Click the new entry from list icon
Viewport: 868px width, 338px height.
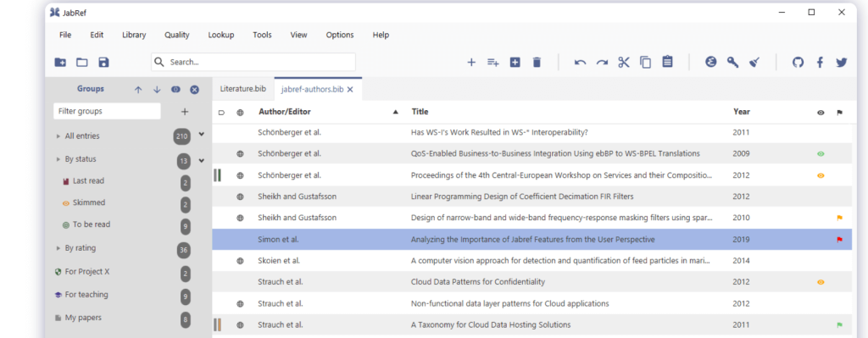pyautogui.click(x=492, y=63)
